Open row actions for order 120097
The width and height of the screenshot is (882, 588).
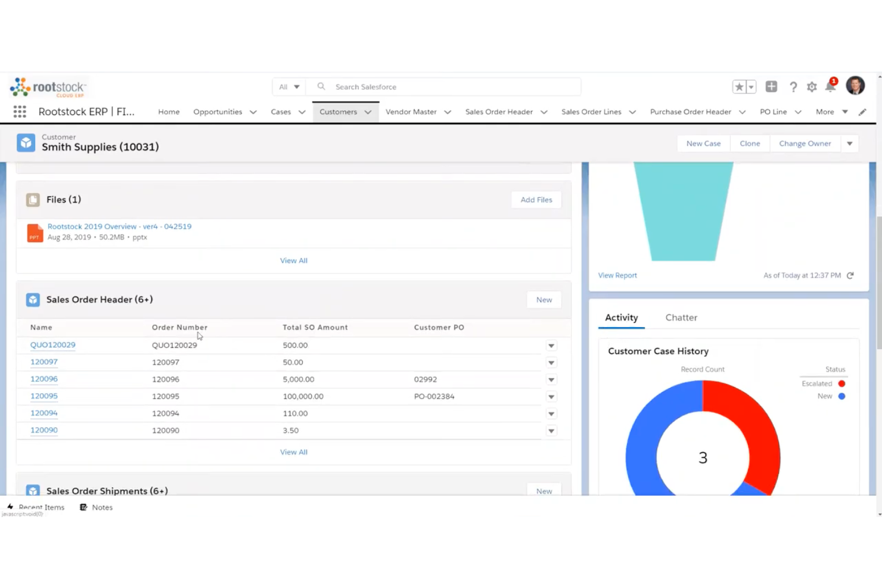pyautogui.click(x=551, y=363)
